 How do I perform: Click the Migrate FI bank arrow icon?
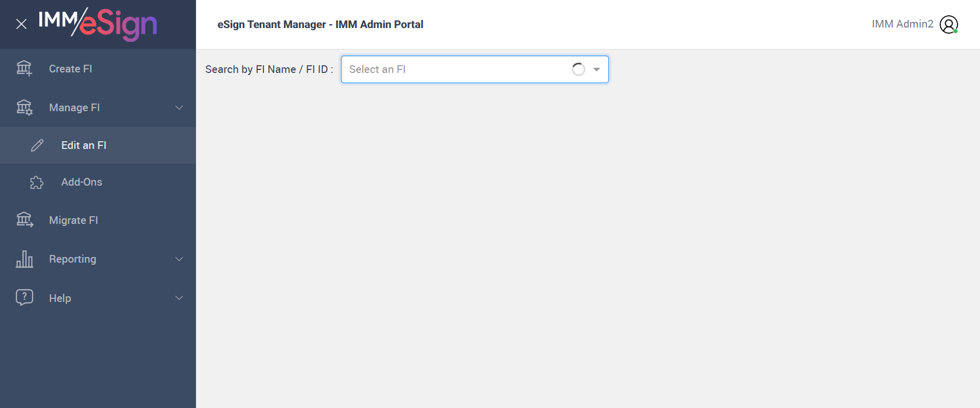pos(24,220)
